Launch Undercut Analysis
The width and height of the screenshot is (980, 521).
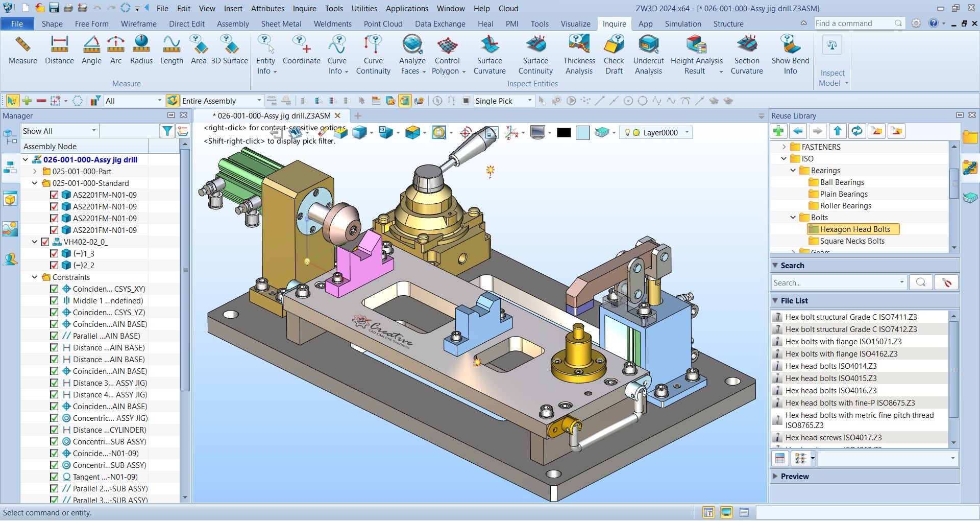649,55
